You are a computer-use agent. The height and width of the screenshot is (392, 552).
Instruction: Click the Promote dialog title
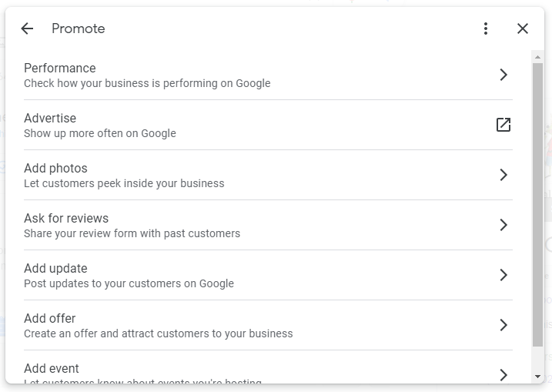[78, 28]
